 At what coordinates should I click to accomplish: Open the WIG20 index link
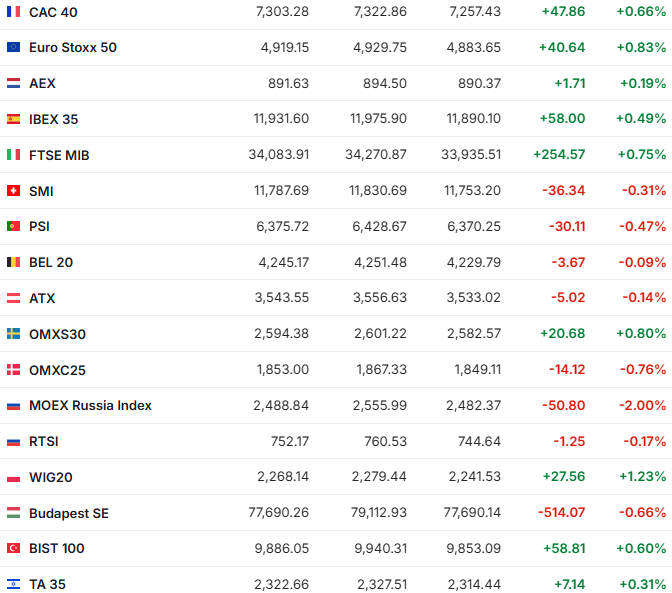click(x=50, y=477)
